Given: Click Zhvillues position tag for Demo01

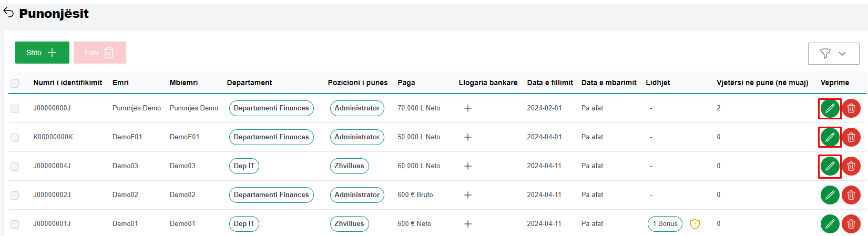Looking at the screenshot, I should pos(349,224).
